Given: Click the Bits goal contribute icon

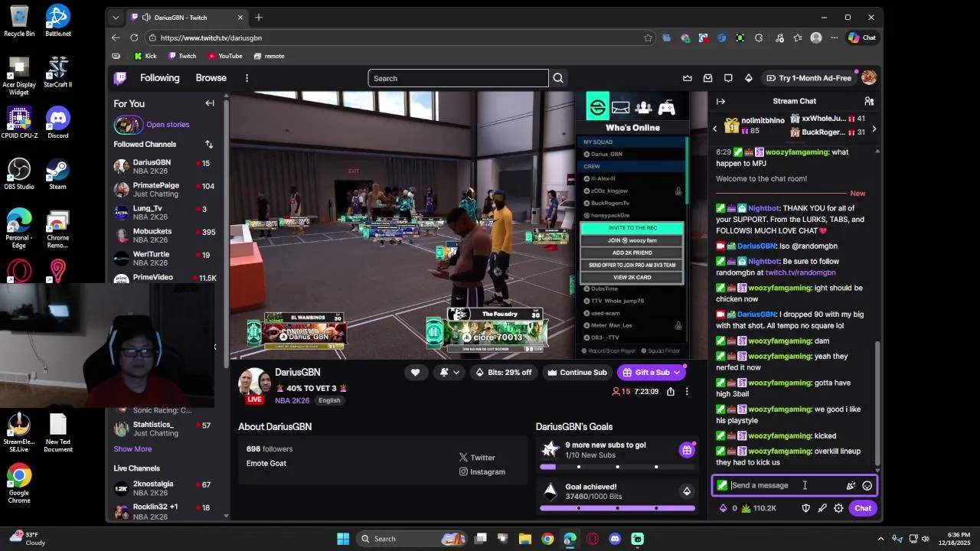Looking at the screenshot, I should [x=687, y=491].
